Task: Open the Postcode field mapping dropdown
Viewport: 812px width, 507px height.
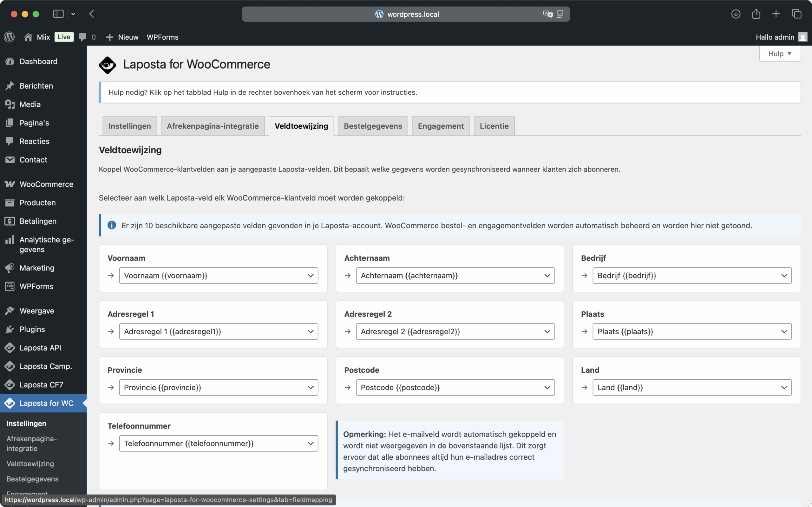Action: tap(455, 387)
